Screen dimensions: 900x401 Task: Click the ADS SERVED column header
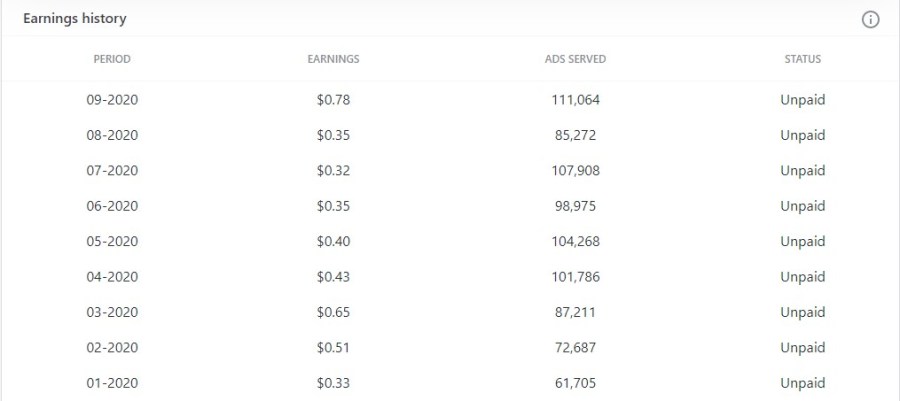[575, 59]
